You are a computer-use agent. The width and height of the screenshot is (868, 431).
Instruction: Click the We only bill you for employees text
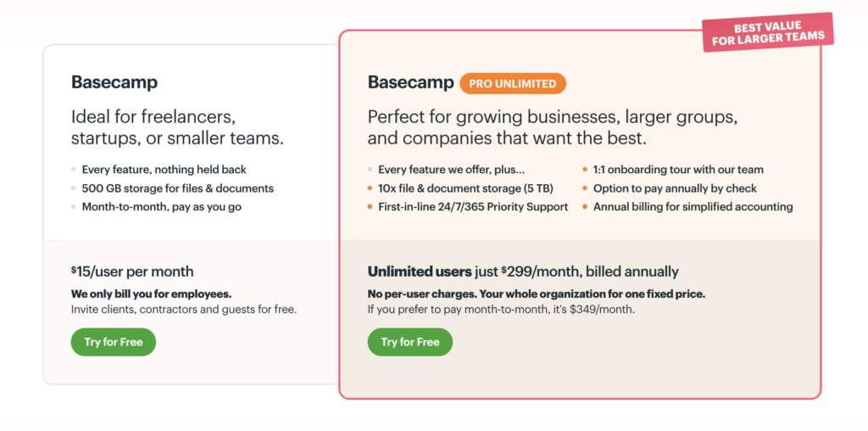152,294
